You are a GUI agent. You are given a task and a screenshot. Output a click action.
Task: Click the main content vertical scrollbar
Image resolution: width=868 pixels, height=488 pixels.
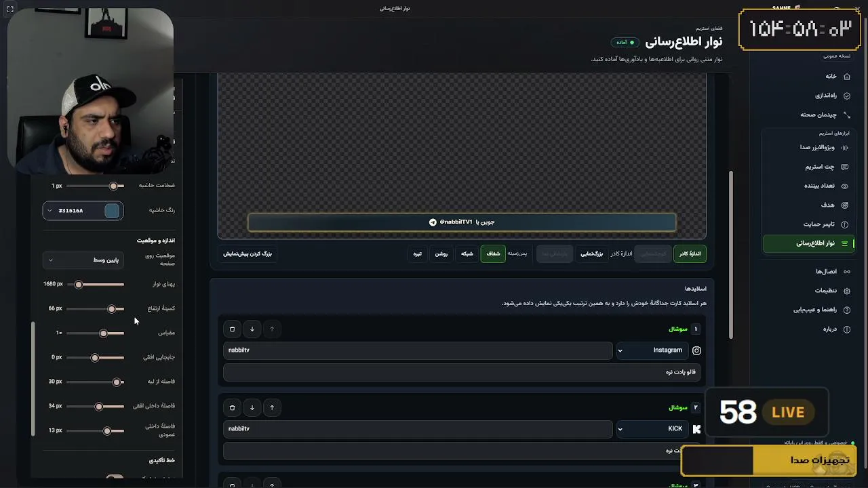coord(731,254)
